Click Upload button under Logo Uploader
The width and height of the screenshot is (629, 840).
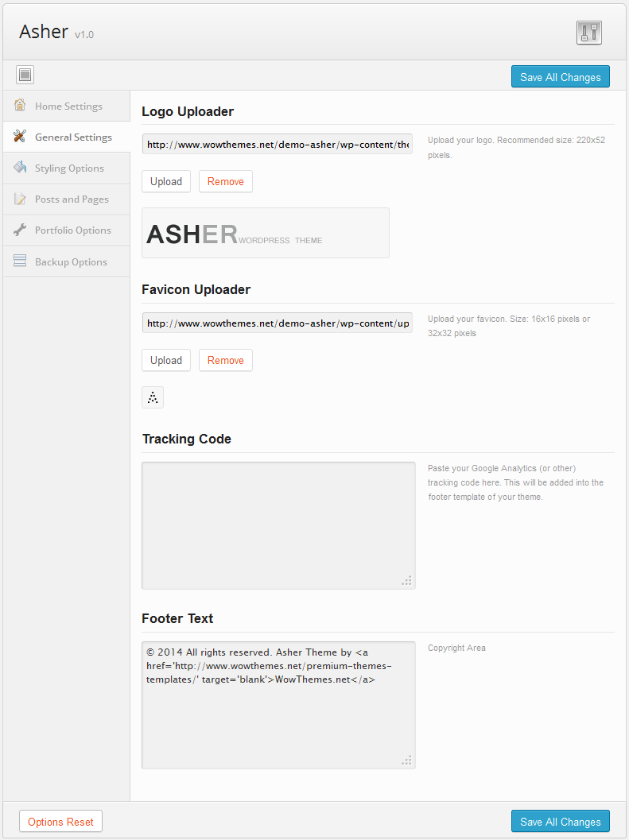166,182
